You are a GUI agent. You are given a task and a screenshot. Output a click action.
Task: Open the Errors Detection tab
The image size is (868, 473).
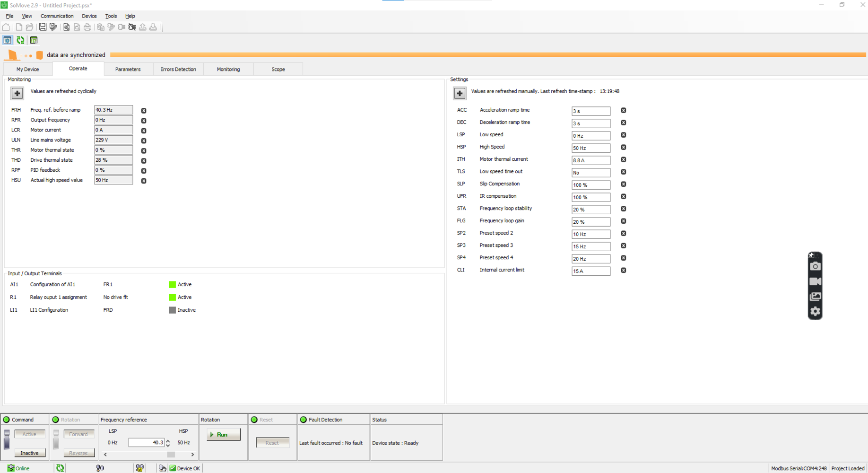[x=178, y=69]
